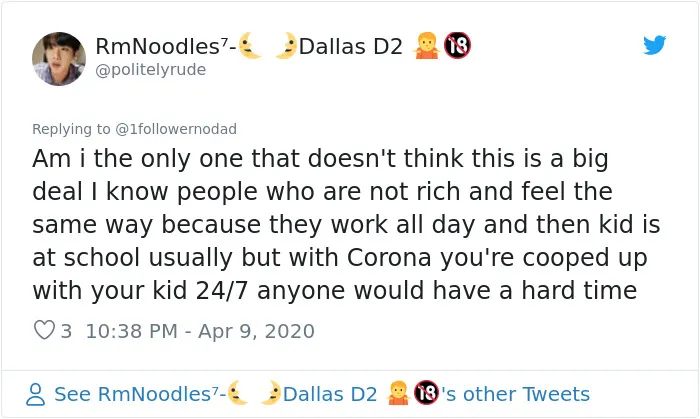Click the first moon emoji in footer link
This screenshot has width=700, height=419.
point(237,393)
